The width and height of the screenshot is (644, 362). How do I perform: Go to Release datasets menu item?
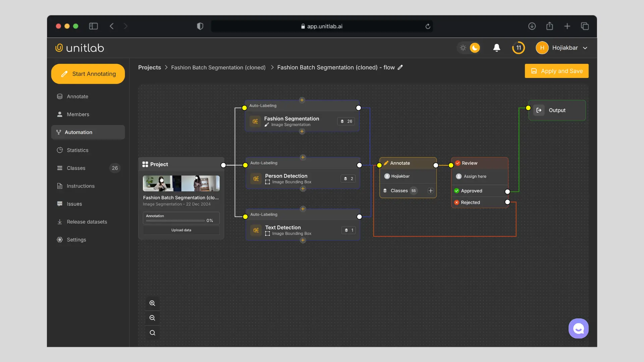(x=87, y=222)
